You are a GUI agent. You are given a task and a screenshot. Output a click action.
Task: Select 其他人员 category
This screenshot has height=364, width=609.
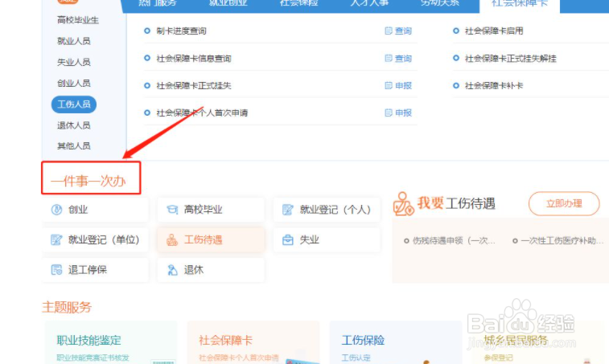click(73, 145)
